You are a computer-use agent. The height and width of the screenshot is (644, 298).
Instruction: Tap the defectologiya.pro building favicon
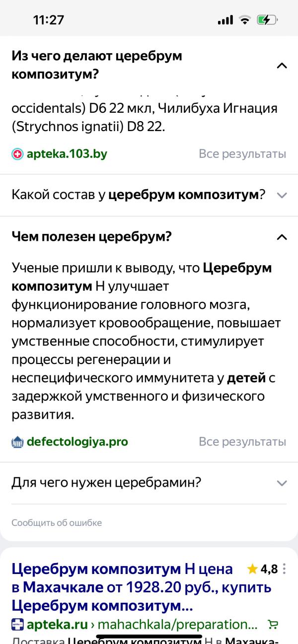[17, 441]
